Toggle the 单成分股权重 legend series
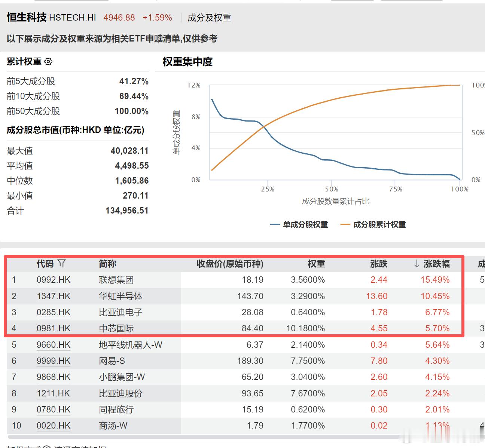 click(299, 224)
